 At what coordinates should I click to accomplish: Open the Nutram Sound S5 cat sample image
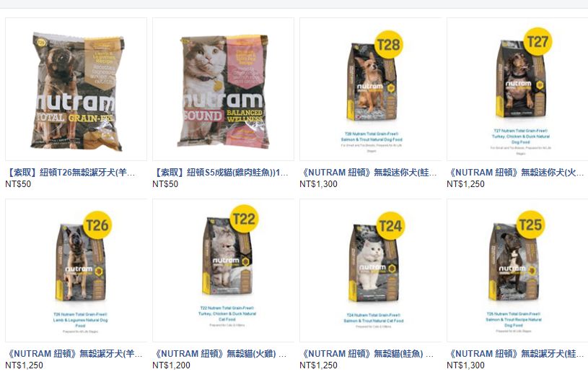tap(223, 90)
